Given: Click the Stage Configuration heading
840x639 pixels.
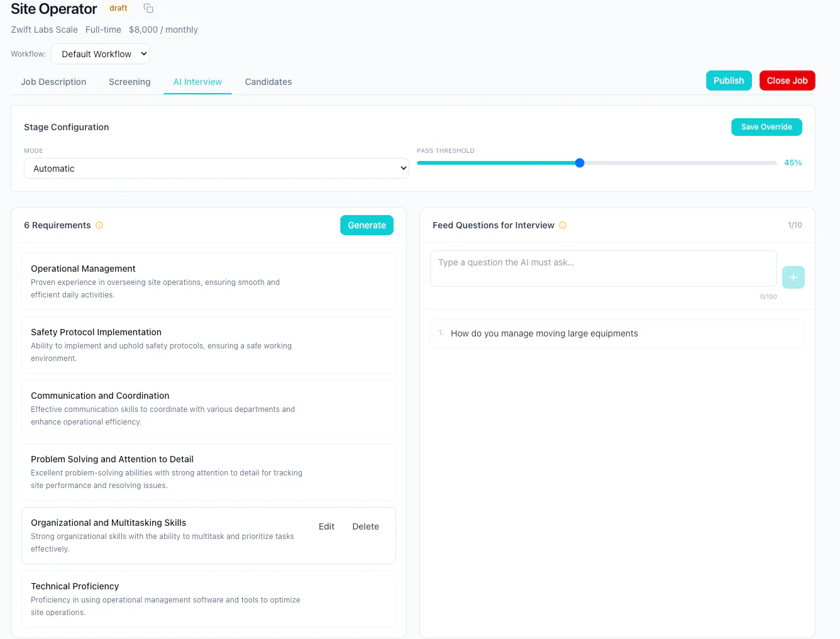Looking at the screenshot, I should (67, 127).
